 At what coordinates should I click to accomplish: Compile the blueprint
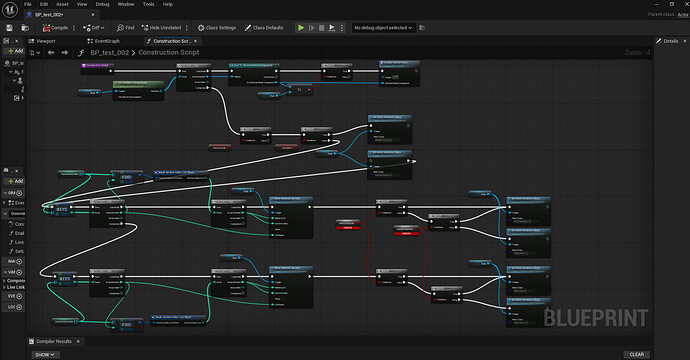click(x=55, y=28)
